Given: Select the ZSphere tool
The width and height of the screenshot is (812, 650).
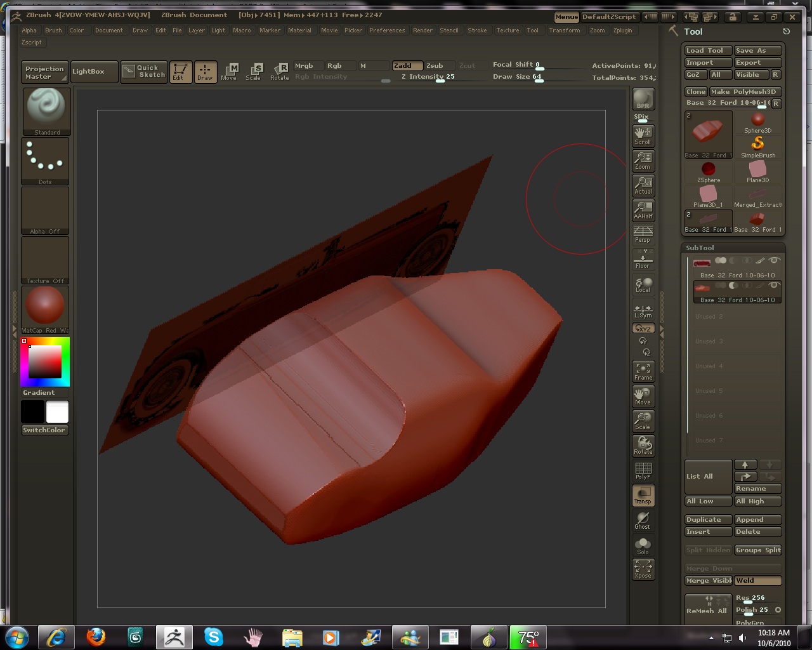Looking at the screenshot, I should pyautogui.click(x=709, y=172).
